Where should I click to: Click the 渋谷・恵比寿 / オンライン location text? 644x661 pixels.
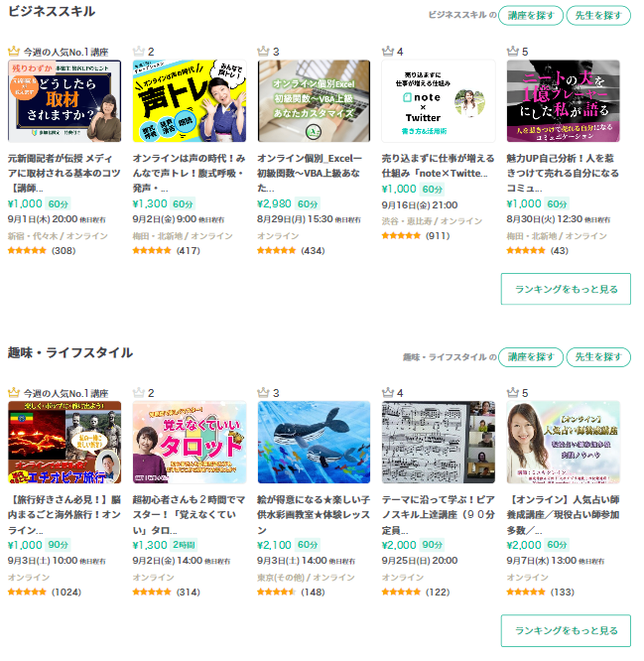[432, 221]
